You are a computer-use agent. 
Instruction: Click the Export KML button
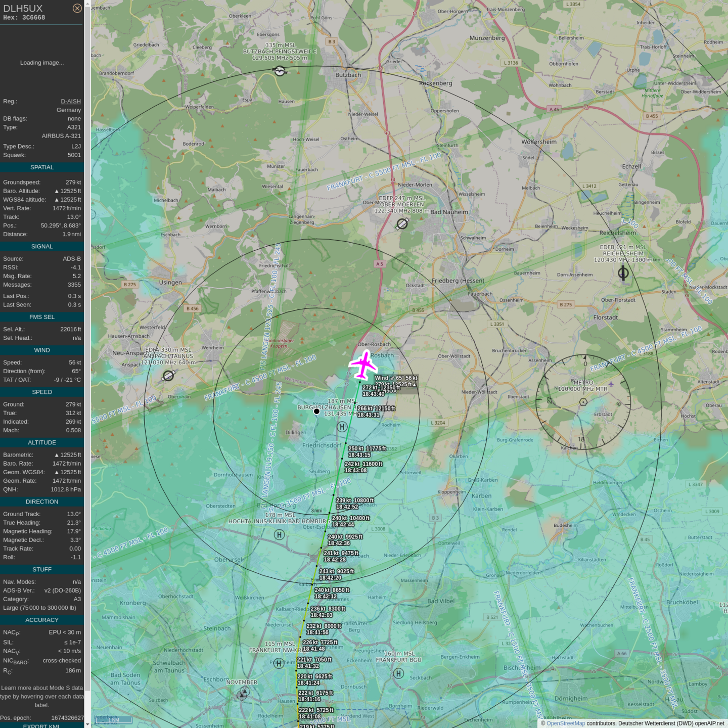tap(41, 725)
